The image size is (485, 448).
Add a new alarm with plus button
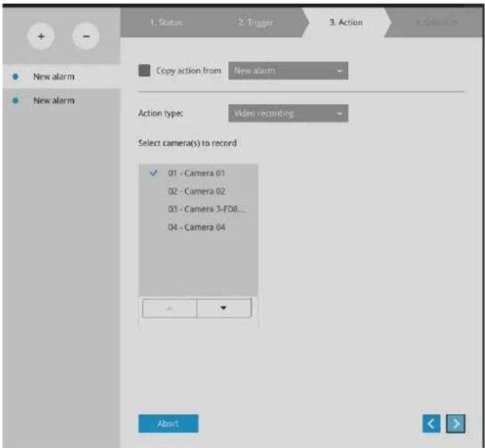pos(41,36)
